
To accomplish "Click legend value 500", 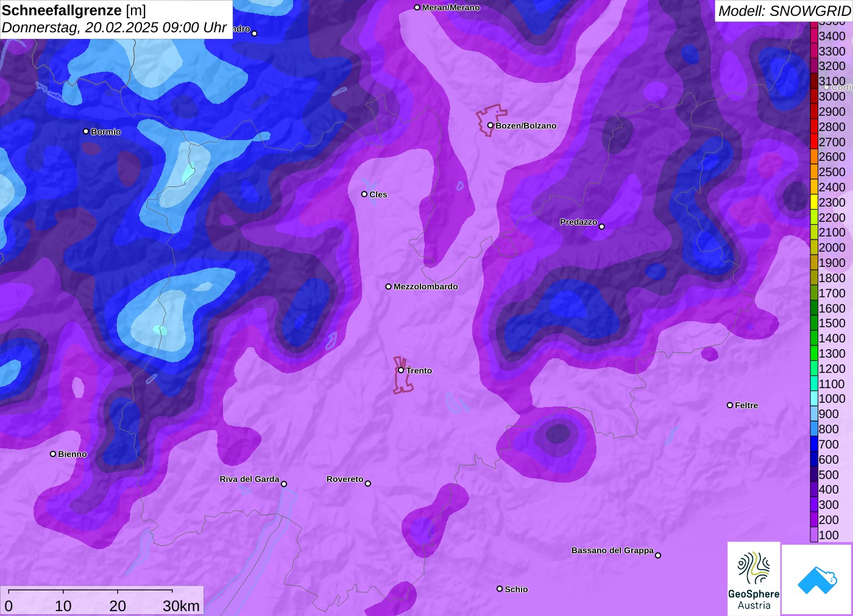I will tap(829, 475).
